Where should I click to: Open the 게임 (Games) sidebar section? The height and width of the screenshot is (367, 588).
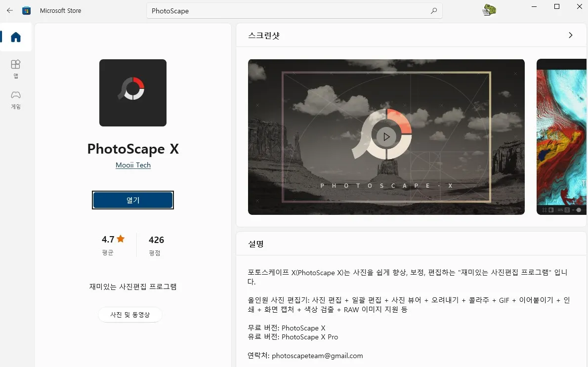pyautogui.click(x=16, y=100)
